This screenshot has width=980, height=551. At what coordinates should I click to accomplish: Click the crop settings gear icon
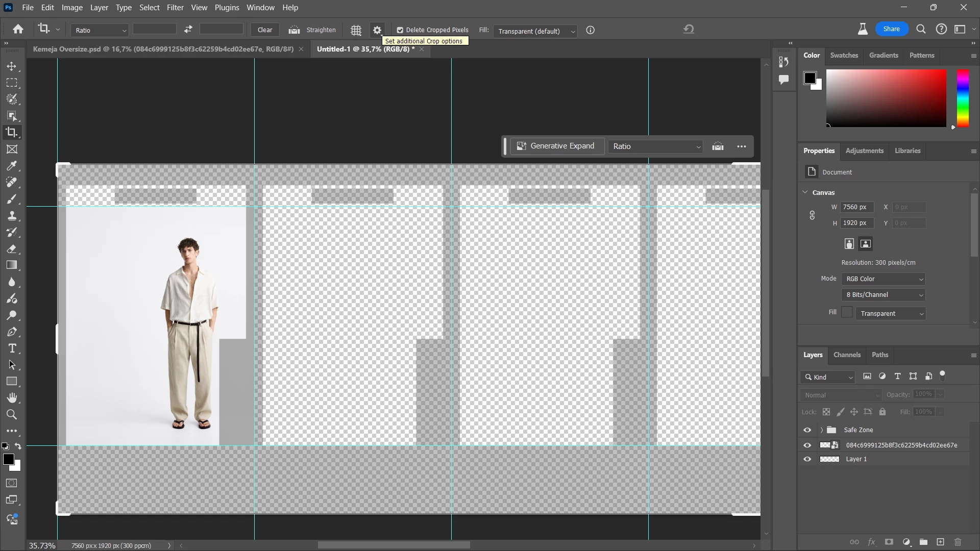click(377, 30)
